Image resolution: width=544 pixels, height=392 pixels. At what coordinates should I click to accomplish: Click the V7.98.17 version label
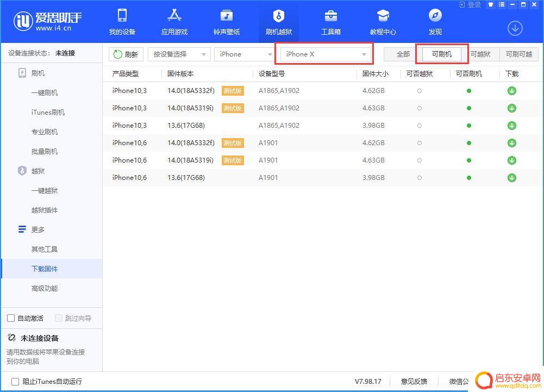368,382
